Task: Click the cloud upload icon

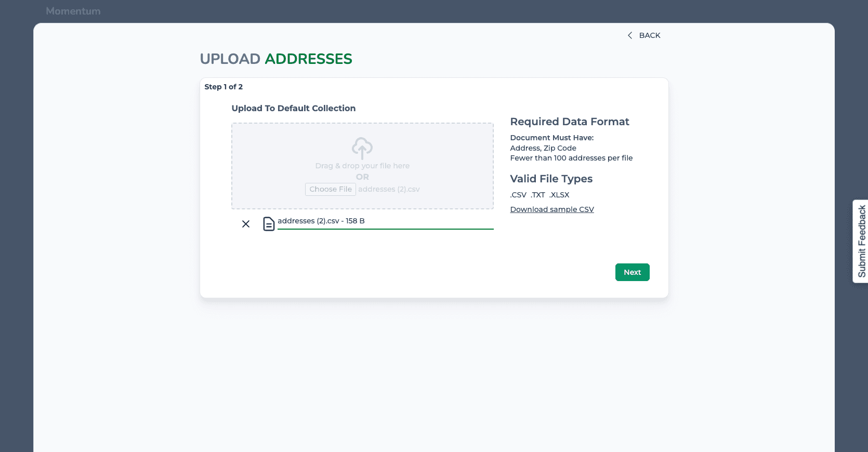Action: point(362,148)
